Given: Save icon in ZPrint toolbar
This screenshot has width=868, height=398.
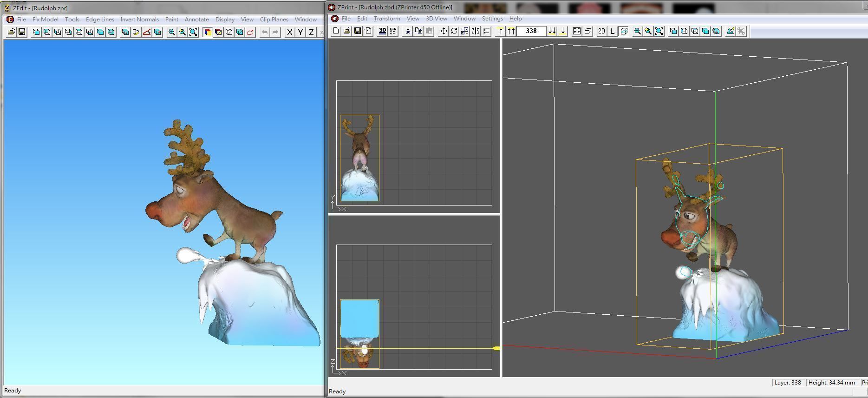Looking at the screenshot, I should [x=357, y=31].
